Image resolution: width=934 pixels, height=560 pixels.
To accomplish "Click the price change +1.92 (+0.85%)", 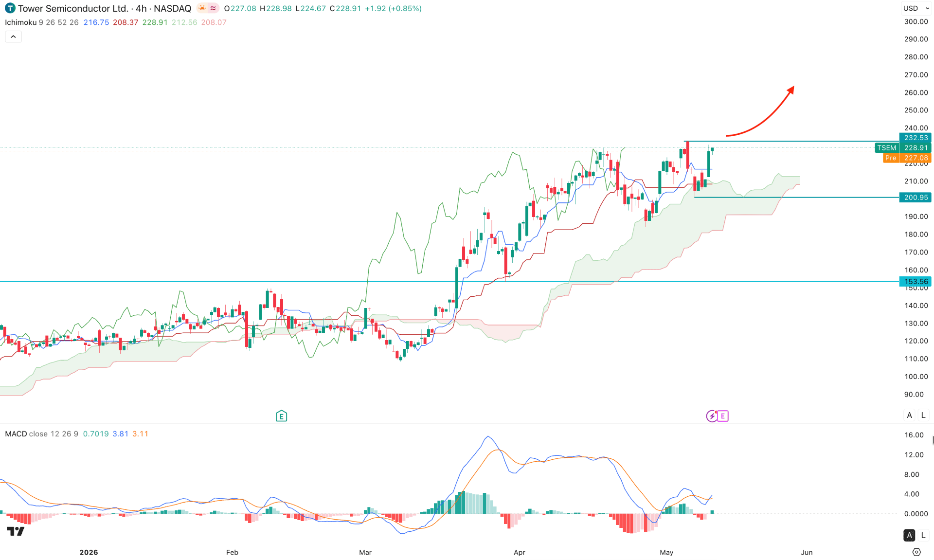I will click(394, 8).
